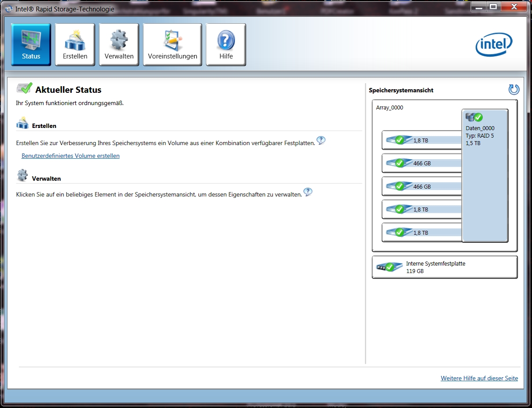The width and height of the screenshot is (532, 408).
Task: Click the Erstellen section icon
Action: (22, 123)
